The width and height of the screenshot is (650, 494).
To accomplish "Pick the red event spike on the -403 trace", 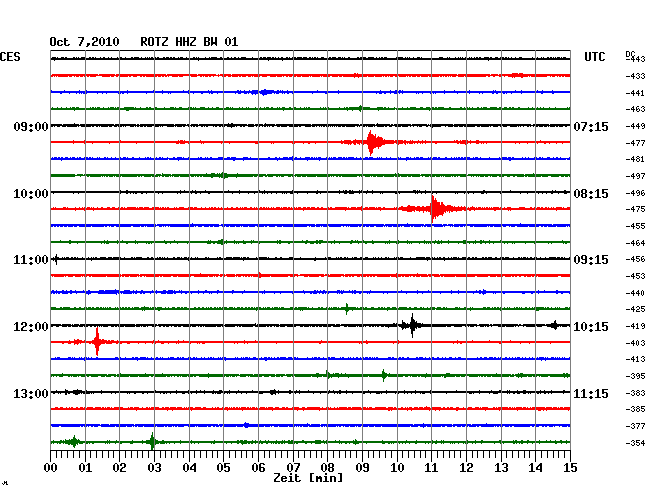I will 97,342.
